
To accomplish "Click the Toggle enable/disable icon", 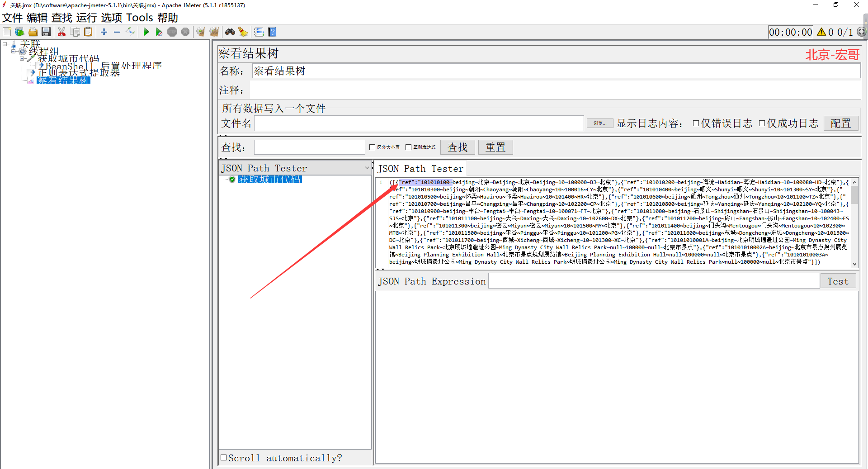I will tap(130, 32).
